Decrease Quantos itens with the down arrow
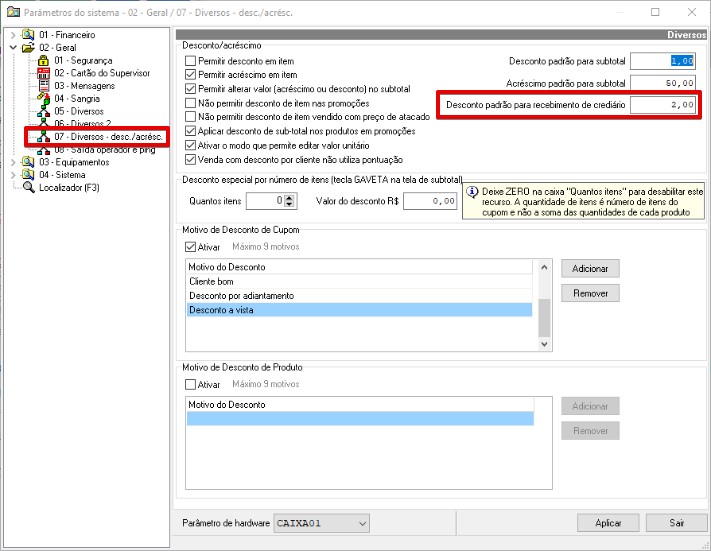711x551 pixels. (x=290, y=204)
